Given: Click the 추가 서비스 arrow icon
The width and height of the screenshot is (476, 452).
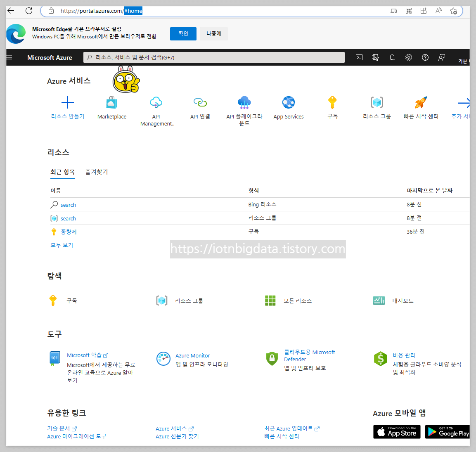Looking at the screenshot, I should pyautogui.click(x=464, y=103).
